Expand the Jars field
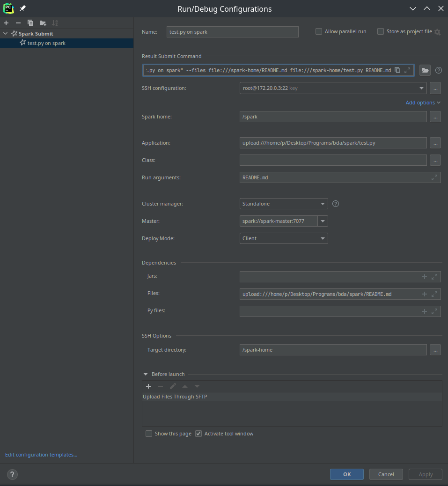Viewport: 448px width, 486px height. tap(434, 277)
